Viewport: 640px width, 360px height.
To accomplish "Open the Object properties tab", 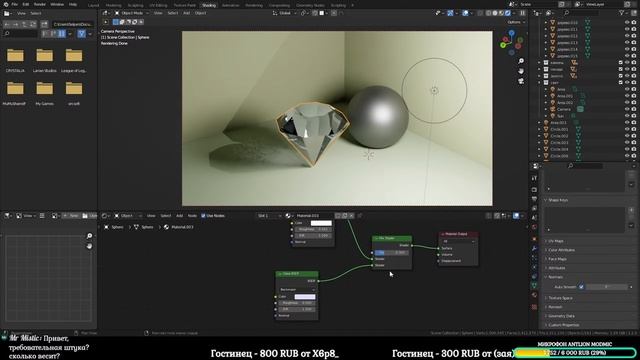I will (534, 239).
